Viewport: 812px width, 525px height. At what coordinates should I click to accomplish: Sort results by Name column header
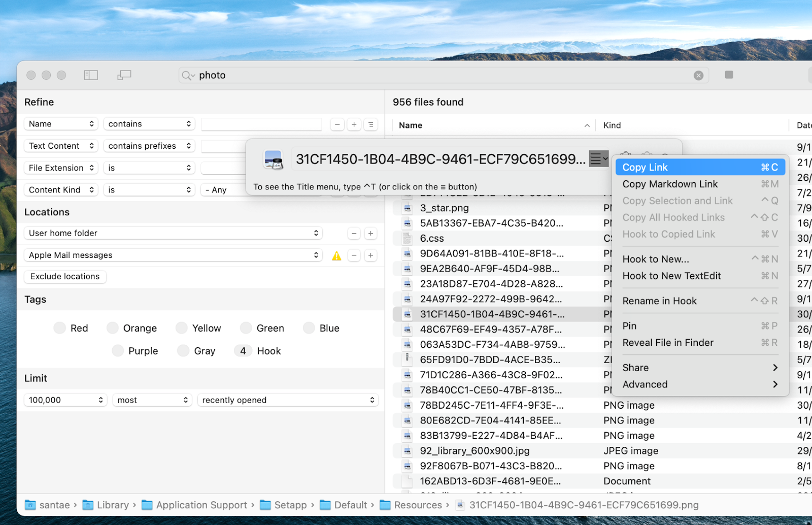pos(494,125)
